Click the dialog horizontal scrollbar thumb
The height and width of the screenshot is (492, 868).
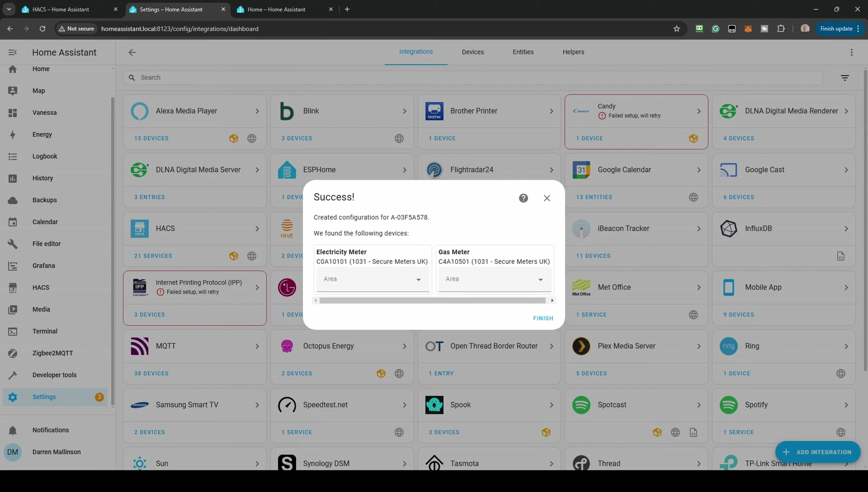pyautogui.click(x=432, y=300)
